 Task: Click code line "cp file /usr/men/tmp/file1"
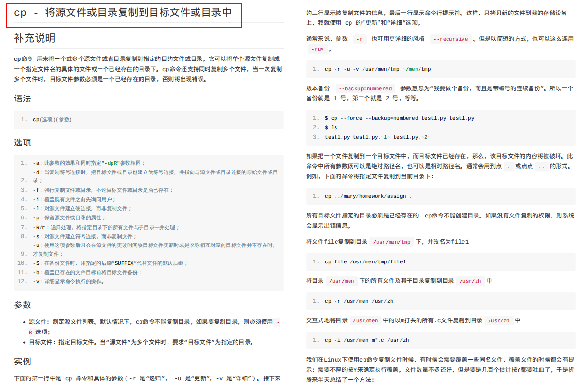(365, 262)
